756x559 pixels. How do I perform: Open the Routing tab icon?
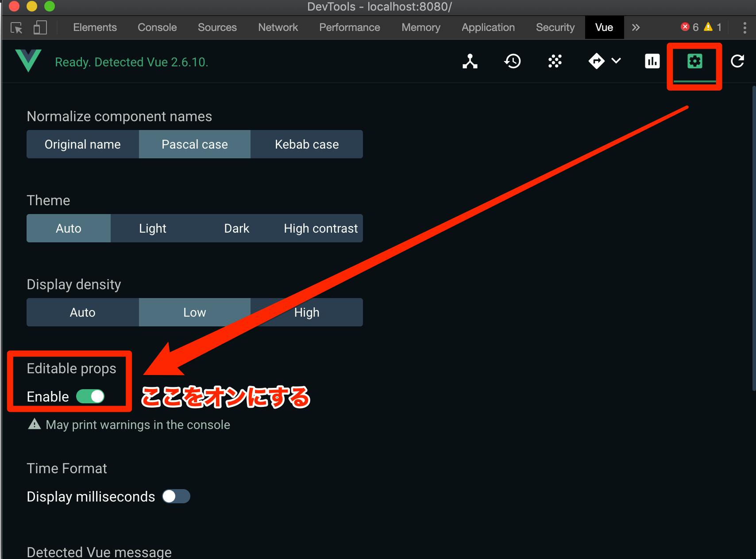596,61
